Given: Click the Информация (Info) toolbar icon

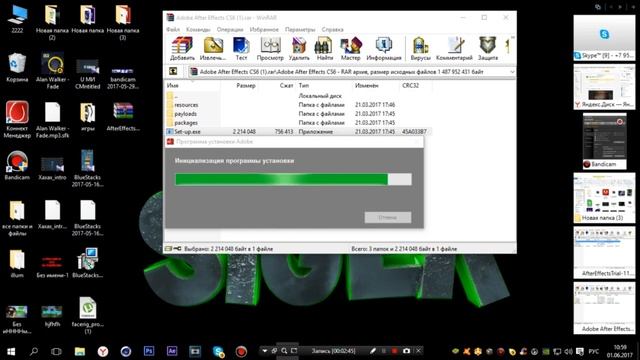Looking at the screenshot, I should (384, 49).
